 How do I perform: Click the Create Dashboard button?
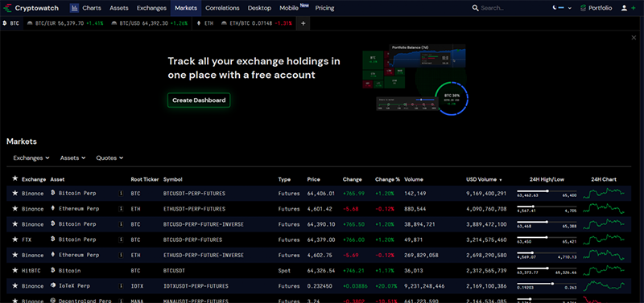(x=199, y=100)
